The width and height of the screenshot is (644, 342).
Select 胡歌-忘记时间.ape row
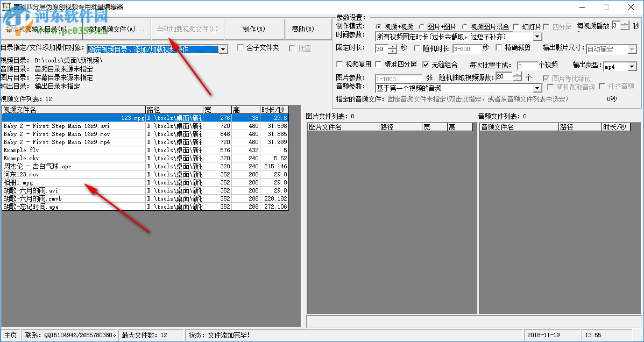pos(145,206)
